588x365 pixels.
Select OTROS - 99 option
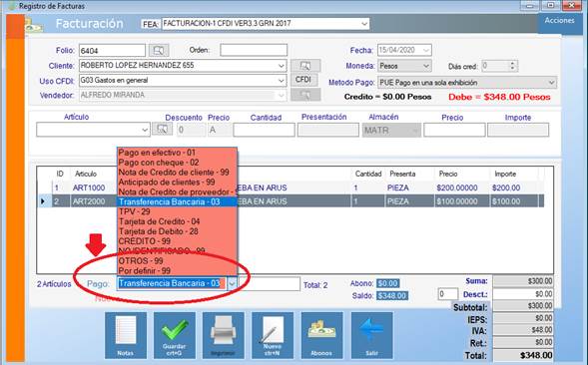coord(177,260)
